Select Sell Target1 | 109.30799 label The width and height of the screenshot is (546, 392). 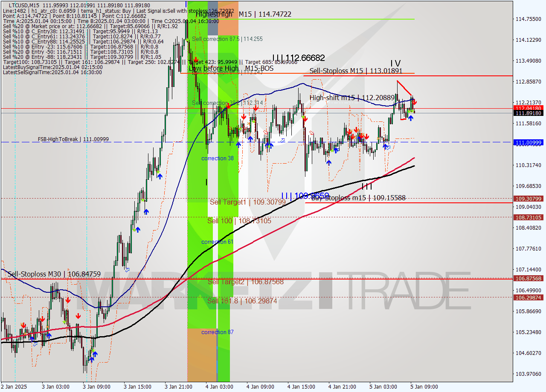pyautogui.click(x=248, y=202)
